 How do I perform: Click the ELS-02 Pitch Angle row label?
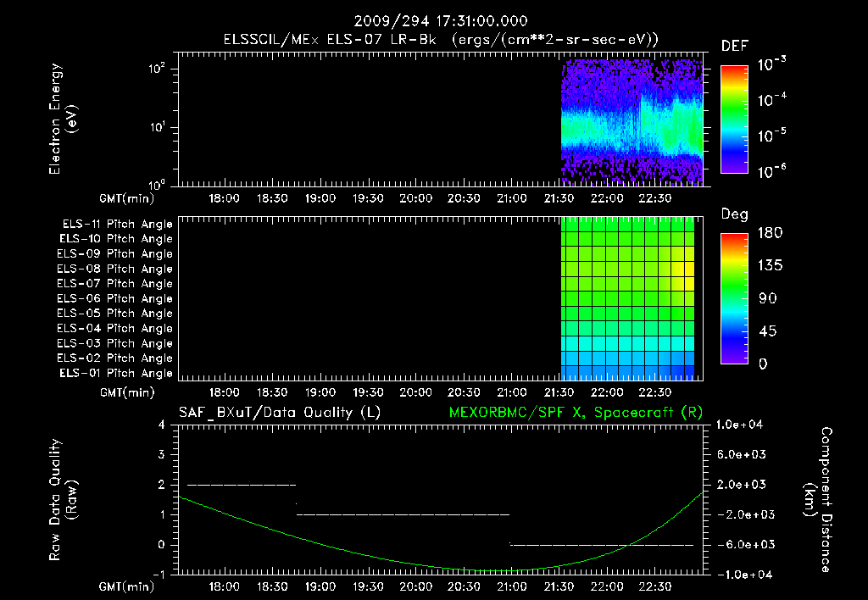(114, 358)
